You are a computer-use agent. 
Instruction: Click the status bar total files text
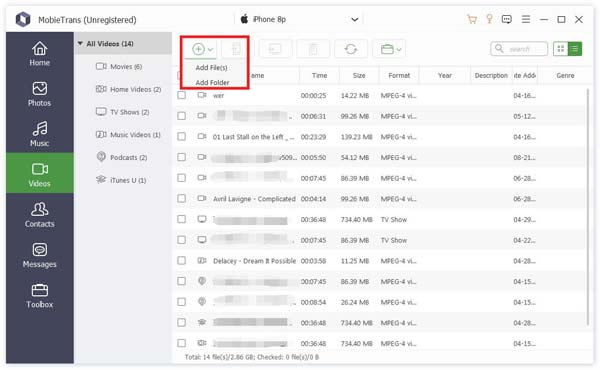coord(251,357)
